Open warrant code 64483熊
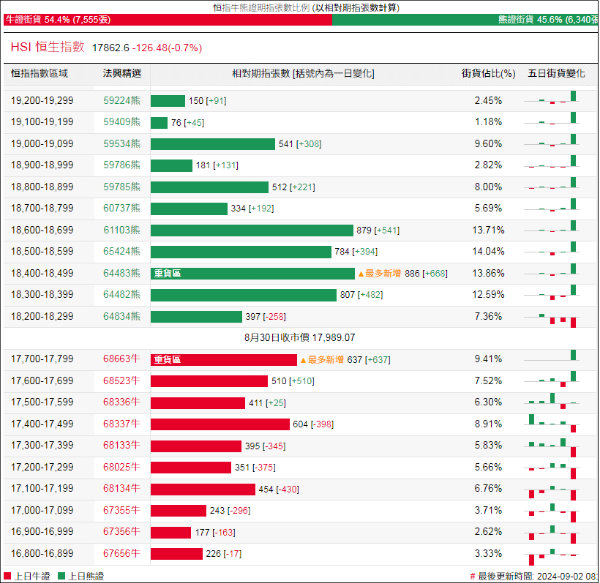Screen dimensions: 600x583 click(122, 274)
